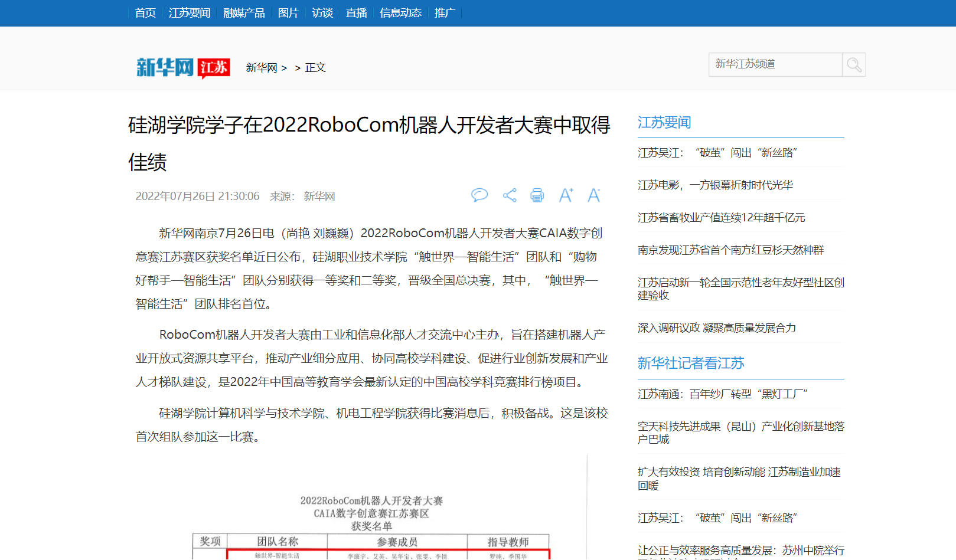
Task: Click 正文 in the breadcrumb
Action: click(315, 68)
